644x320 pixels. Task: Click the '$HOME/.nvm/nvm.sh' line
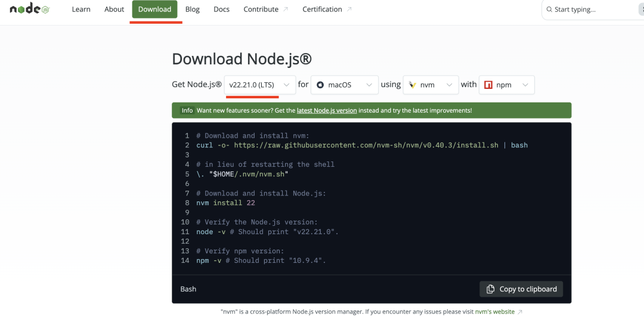(x=242, y=174)
